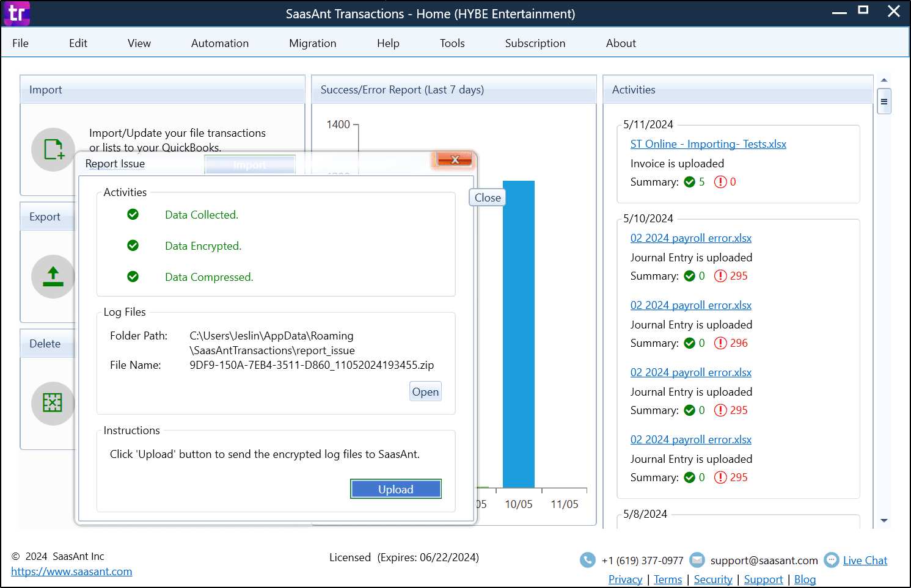Image resolution: width=911 pixels, height=588 pixels.
Task: Open the ST Online - Importing- Tests.xlsx link
Action: point(708,144)
